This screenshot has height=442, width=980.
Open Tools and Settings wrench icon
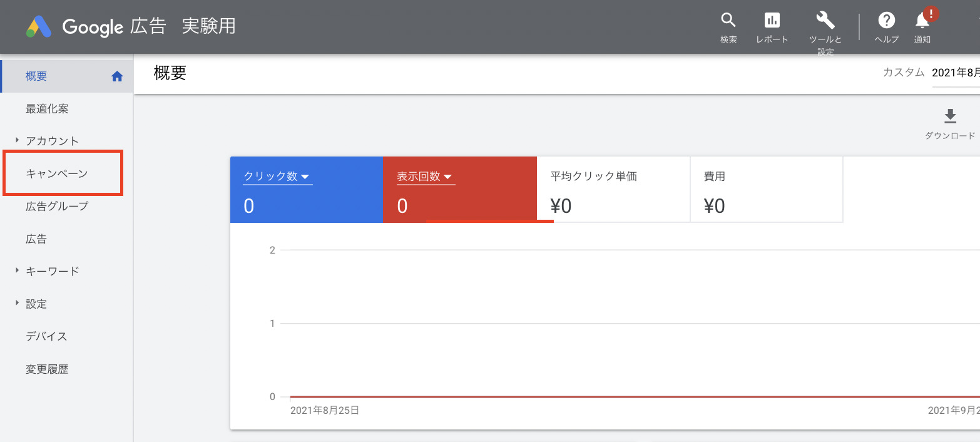coord(825,21)
